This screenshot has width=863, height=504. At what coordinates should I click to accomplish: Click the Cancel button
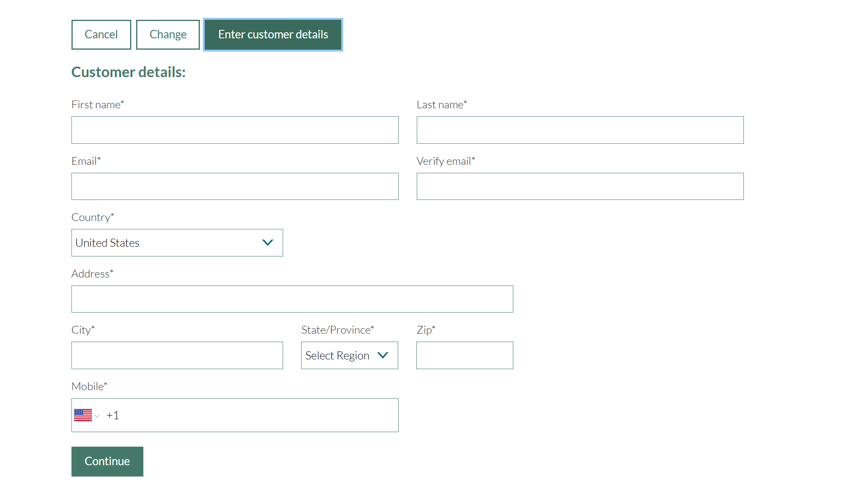(x=101, y=35)
